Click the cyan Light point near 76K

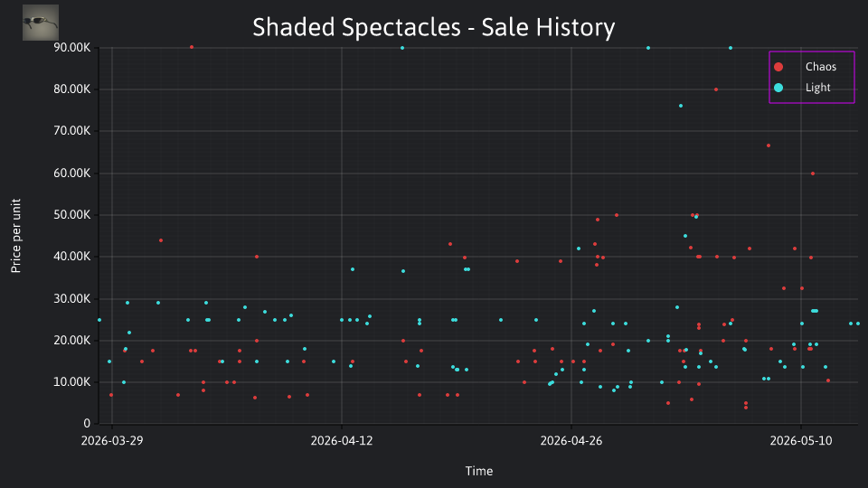pos(681,106)
